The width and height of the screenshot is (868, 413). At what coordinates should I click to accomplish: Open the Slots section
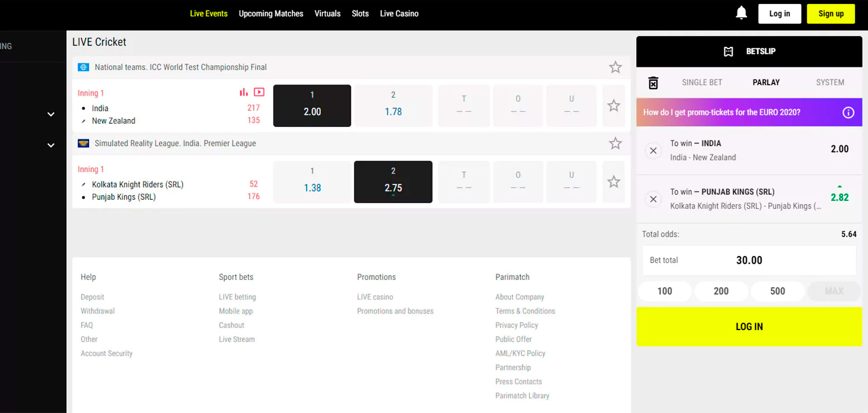click(360, 13)
